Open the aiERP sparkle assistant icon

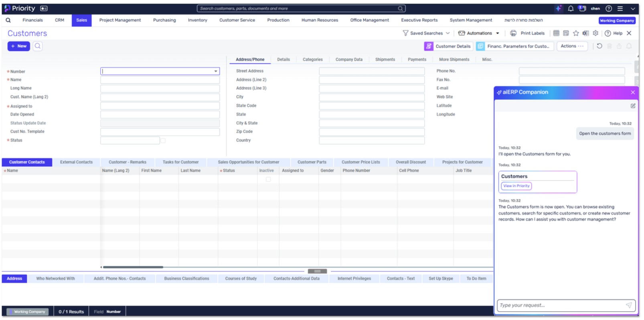[x=559, y=8]
